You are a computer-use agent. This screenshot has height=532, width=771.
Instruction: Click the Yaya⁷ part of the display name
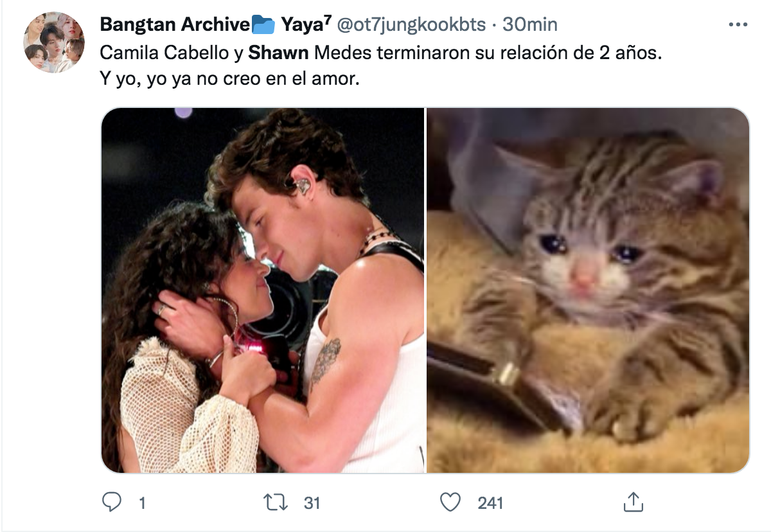click(x=306, y=25)
